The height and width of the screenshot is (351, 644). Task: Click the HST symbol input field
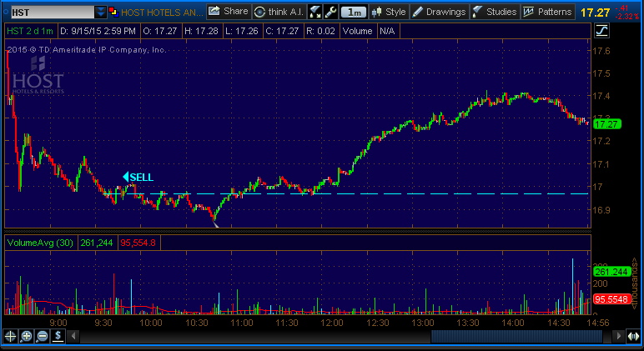coord(53,13)
